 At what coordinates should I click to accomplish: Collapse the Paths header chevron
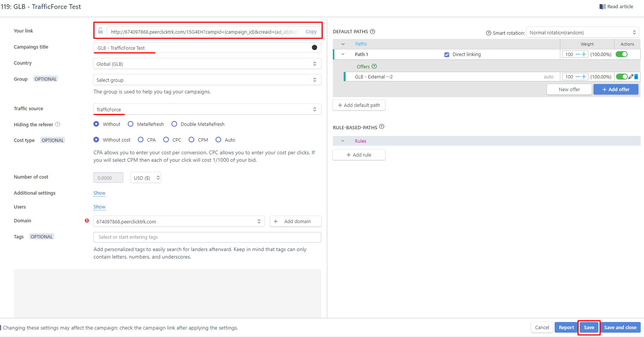pos(343,44)
